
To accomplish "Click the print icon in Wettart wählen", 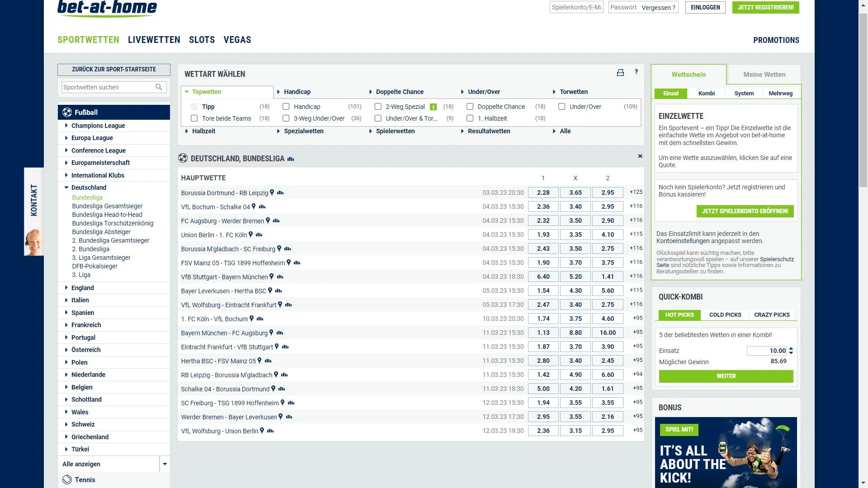I will (x=620, y=72).
